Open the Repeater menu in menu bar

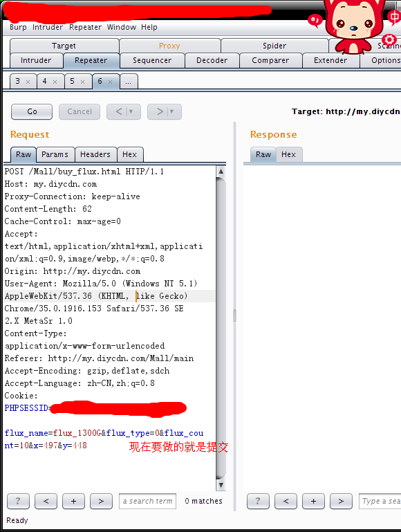[x=85, y=27]
